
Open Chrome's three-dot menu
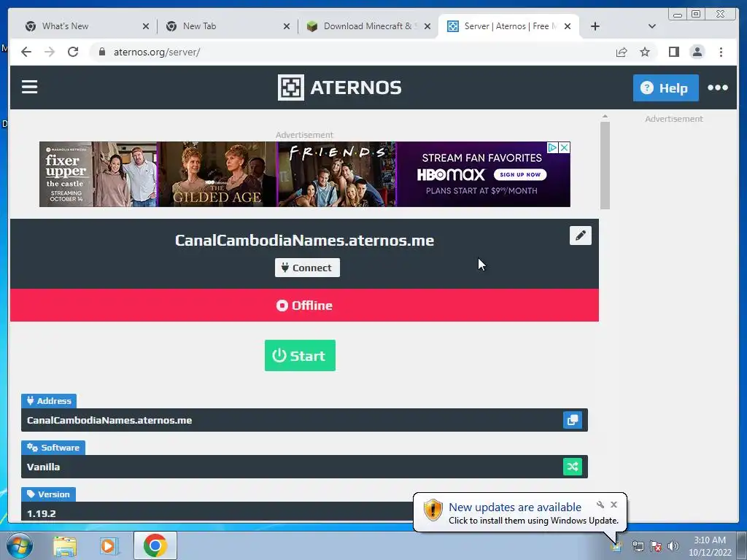tap(721, 52)
